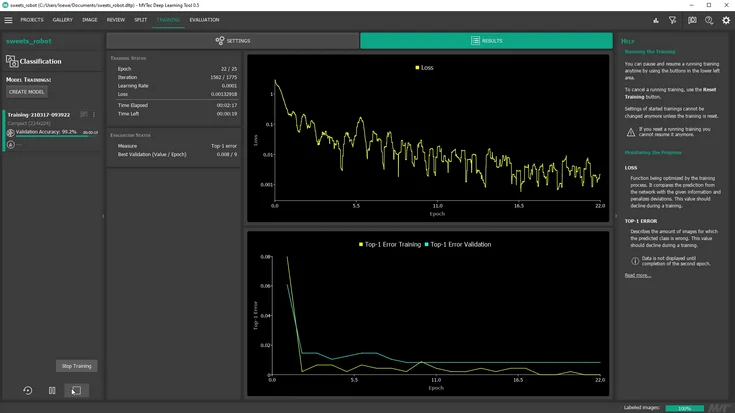The height and width of the screenshot is (413, 735).
Task: Open the Gallery menu tab
Action: [x=63, y=20]
